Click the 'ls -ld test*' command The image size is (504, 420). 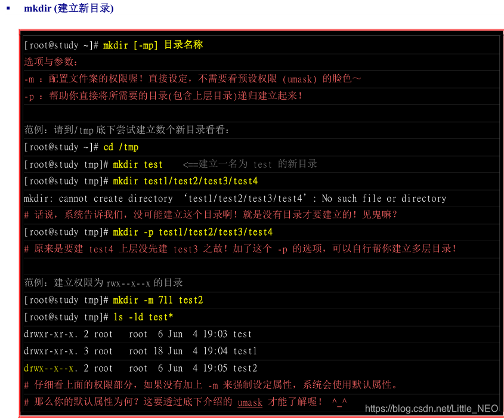pos(143,317)
